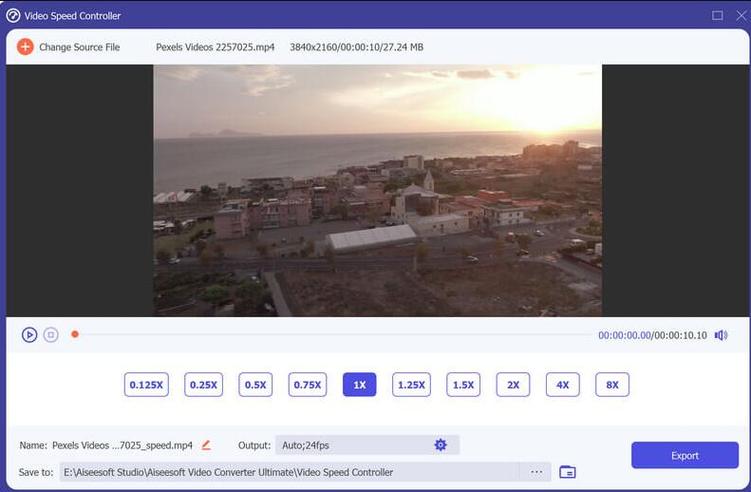Click the Video Speed Controller app logo
751x492 pixels.
pos(13,15)
